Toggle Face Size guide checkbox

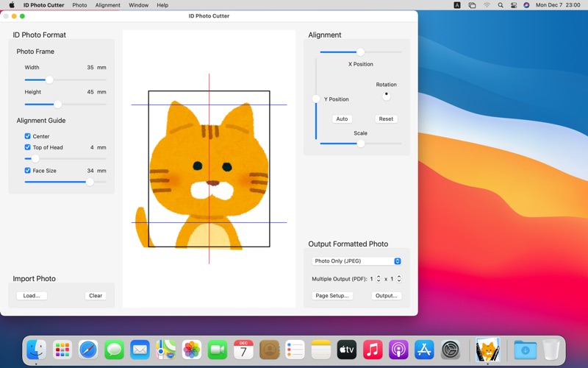[27, 171]
